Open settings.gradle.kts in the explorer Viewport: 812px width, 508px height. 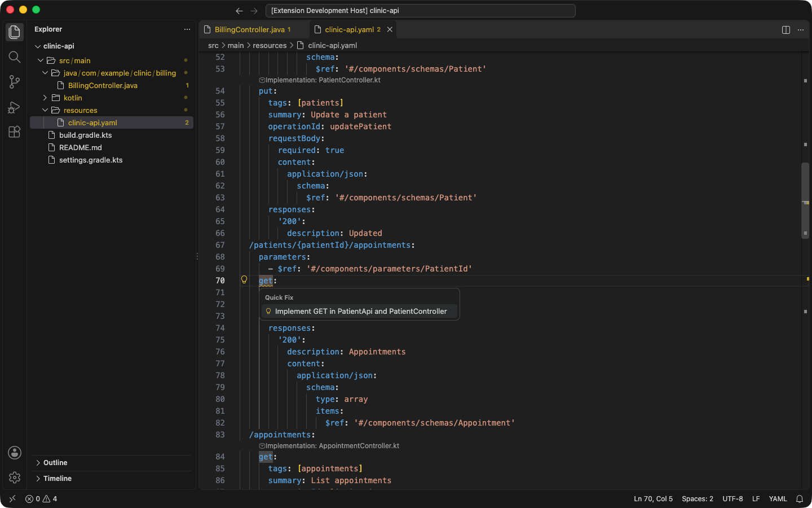112,160
